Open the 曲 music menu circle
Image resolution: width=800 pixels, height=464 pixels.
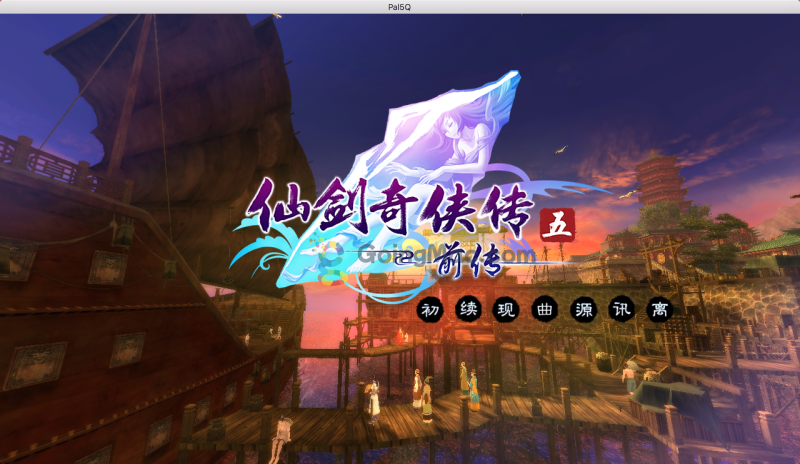click(545, 310)
